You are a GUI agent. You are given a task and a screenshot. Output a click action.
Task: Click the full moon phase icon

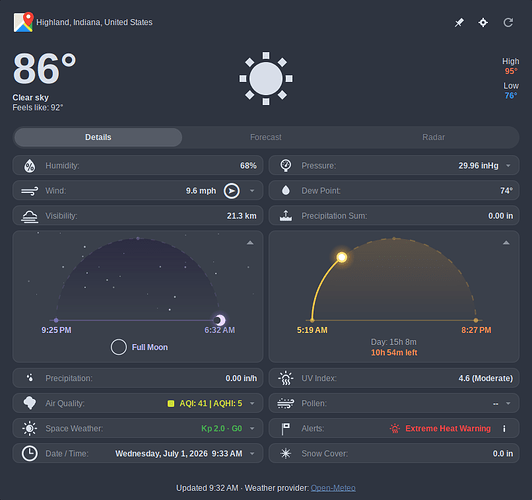coord(119,347)
